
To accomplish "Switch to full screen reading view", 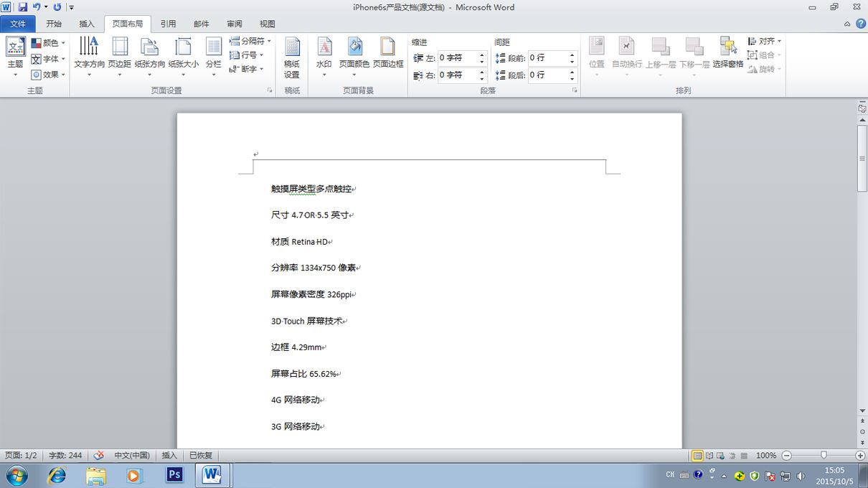I will tap(709, 456).
